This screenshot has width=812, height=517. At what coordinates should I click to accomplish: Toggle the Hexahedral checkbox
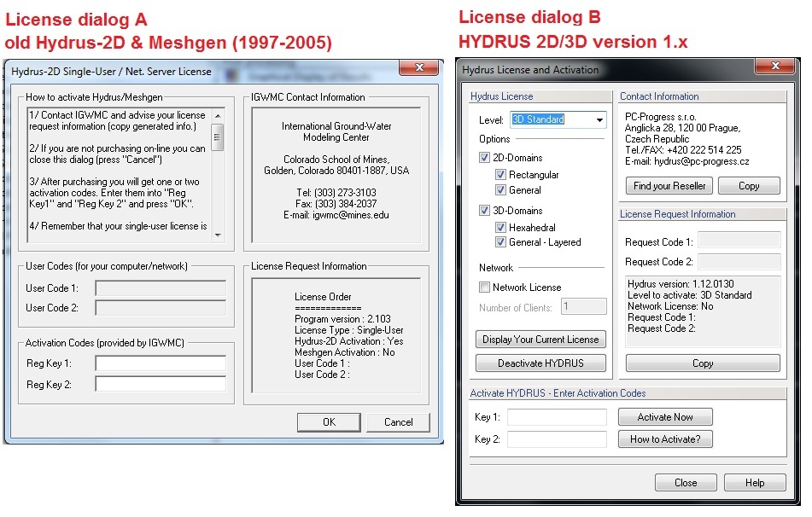click(500, 227)
